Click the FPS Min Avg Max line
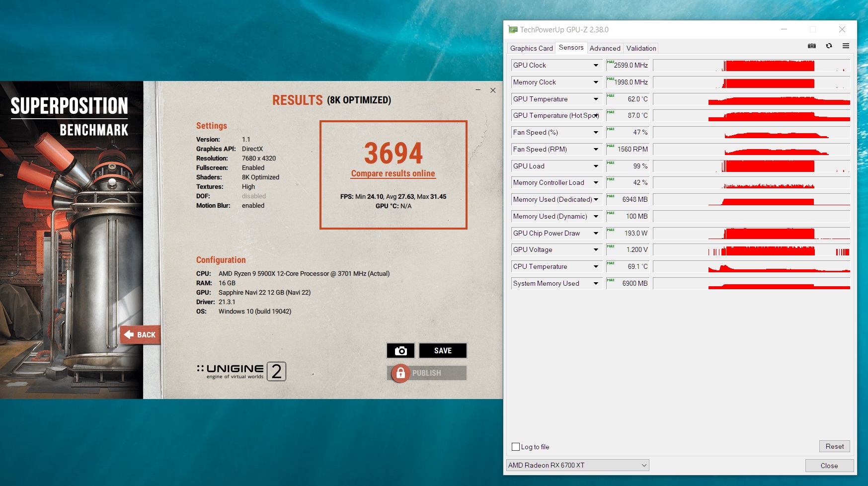The image size is (868, 486). (393, 197)
